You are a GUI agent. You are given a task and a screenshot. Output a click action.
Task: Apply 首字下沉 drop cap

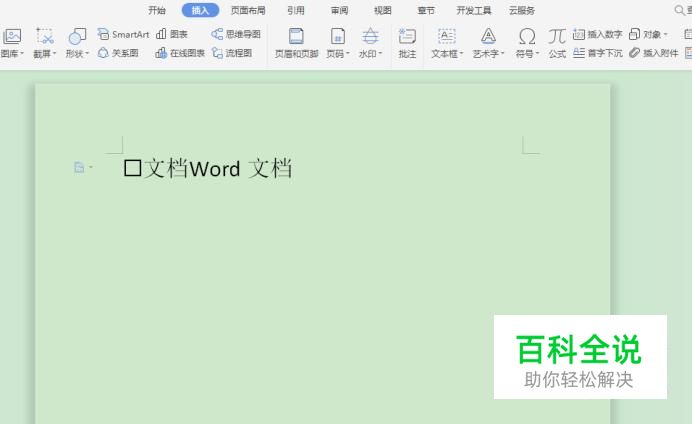click(x=598, y=53)
